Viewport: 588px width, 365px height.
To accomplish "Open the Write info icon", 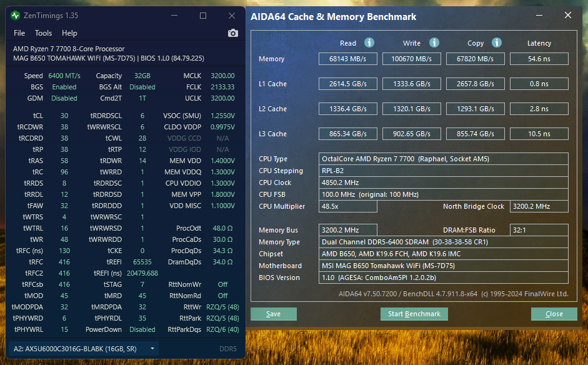I will pyautogui.click(x=434, y=42).
